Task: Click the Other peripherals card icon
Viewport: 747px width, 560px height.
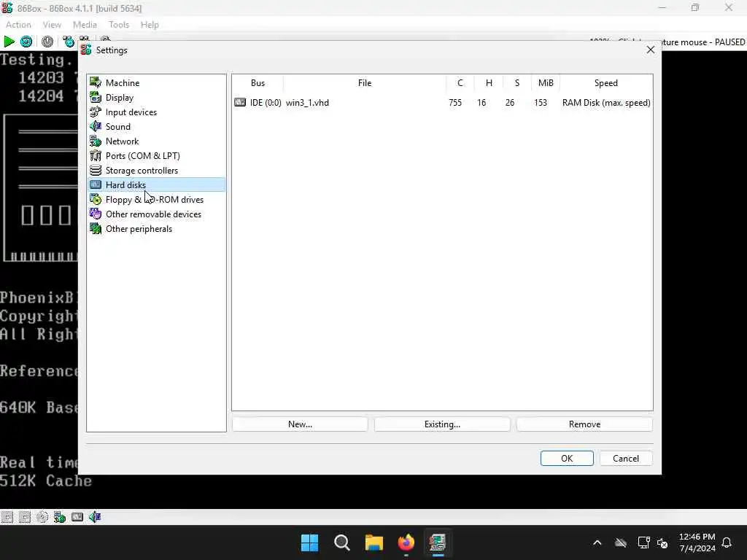Action: [x=96, y=228]
